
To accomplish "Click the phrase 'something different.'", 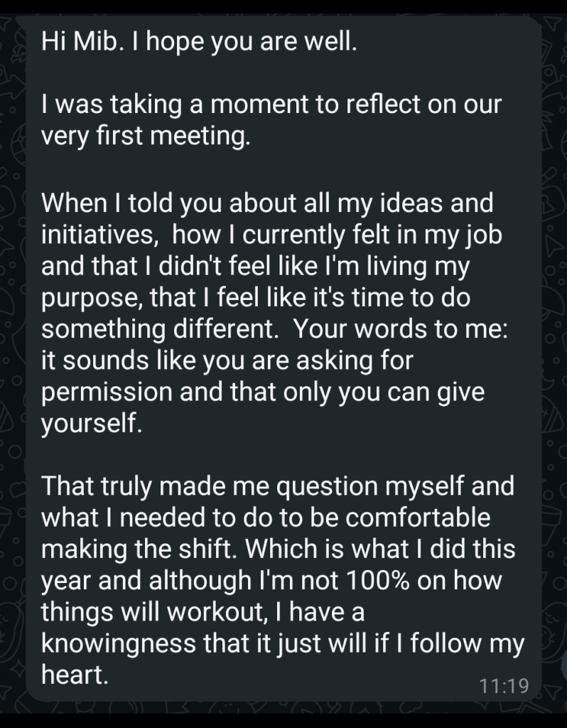I will pos(160,328).
